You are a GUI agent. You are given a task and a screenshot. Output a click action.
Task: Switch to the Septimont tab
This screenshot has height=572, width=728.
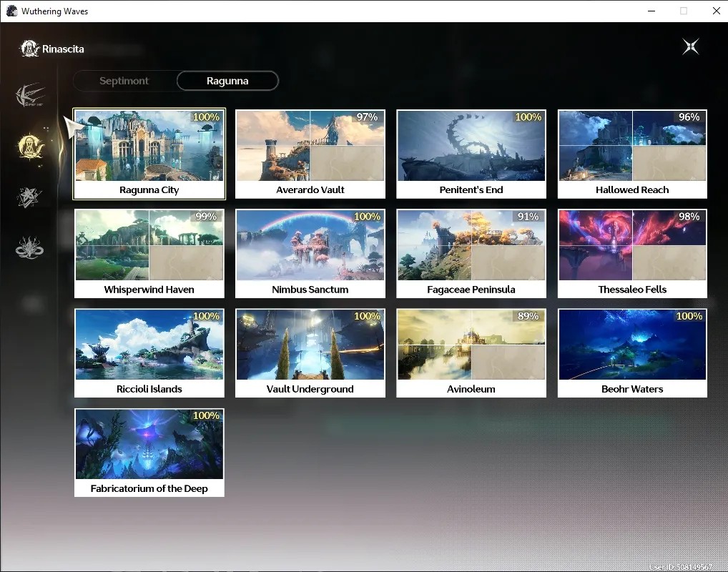[x=124, y=81]
